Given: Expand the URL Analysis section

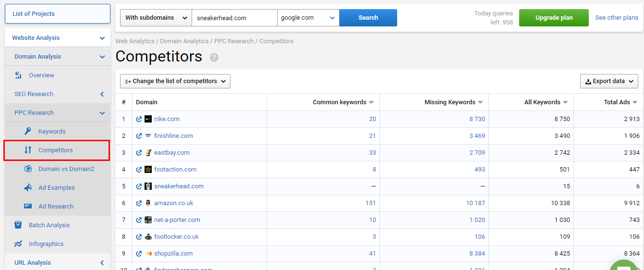Looking at the screenshot, I should pos(102,263).
